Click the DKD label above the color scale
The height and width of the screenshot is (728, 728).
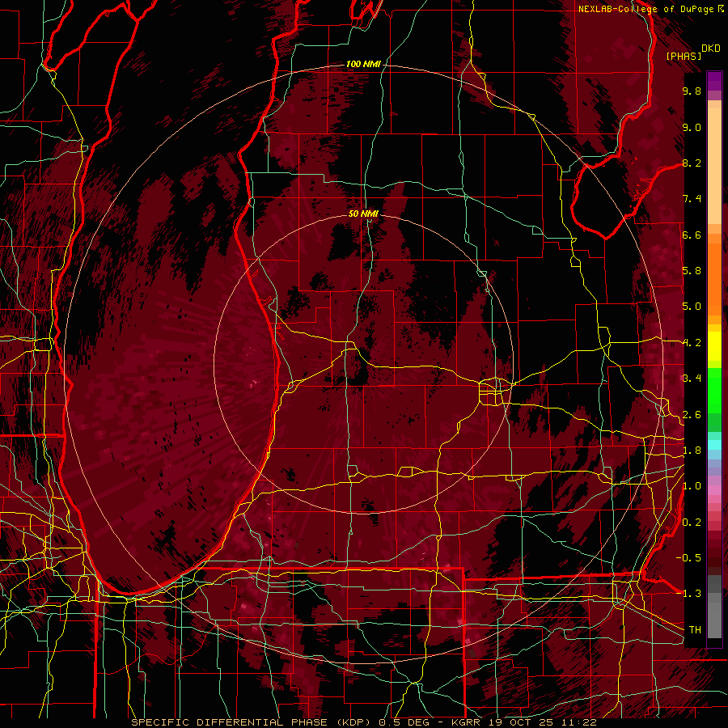710,49
